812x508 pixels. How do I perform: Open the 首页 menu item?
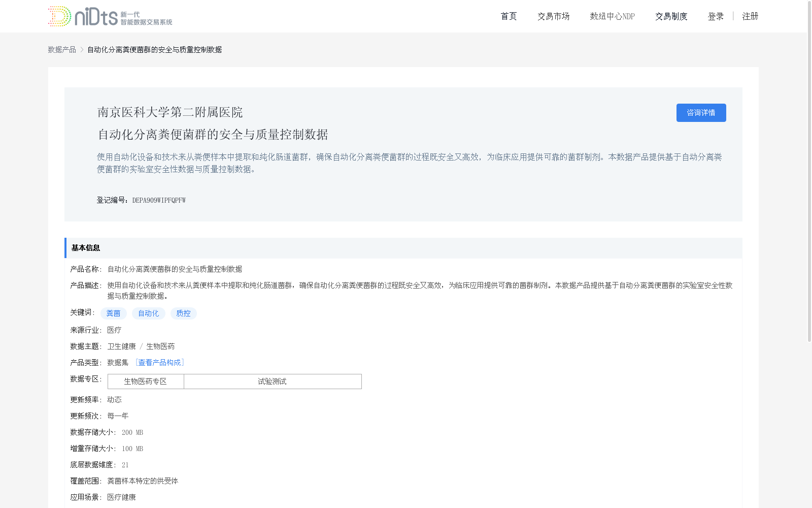tap(509, 16)
